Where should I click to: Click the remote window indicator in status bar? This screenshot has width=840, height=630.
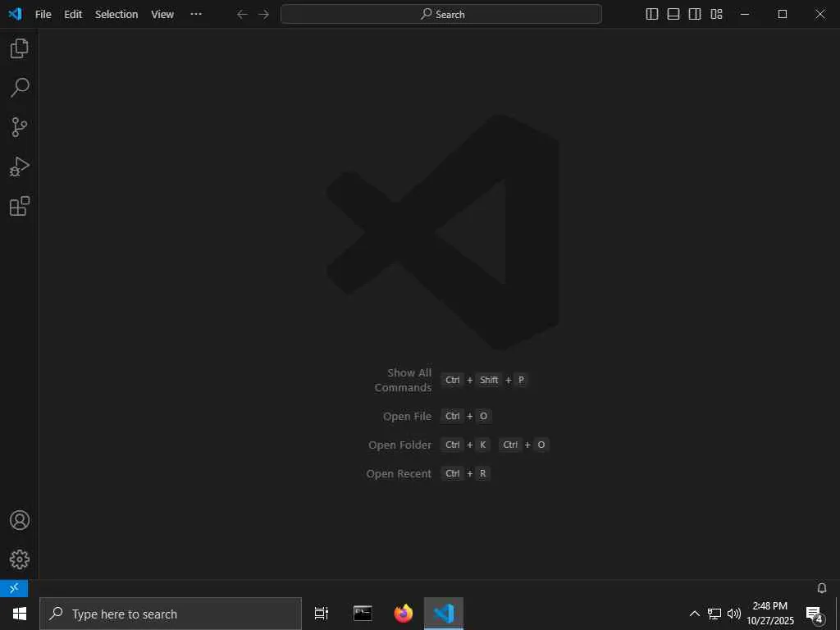[x=14, y=588]
